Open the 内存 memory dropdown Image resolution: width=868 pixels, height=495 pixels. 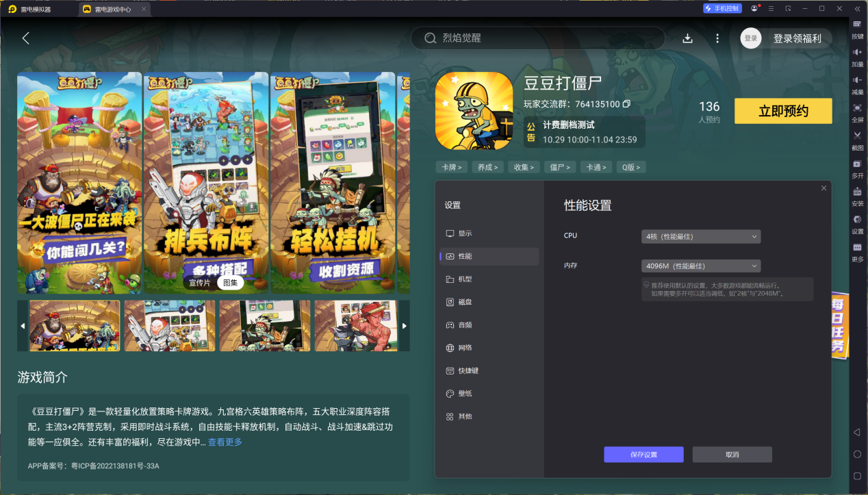click(x=701, y=266)
